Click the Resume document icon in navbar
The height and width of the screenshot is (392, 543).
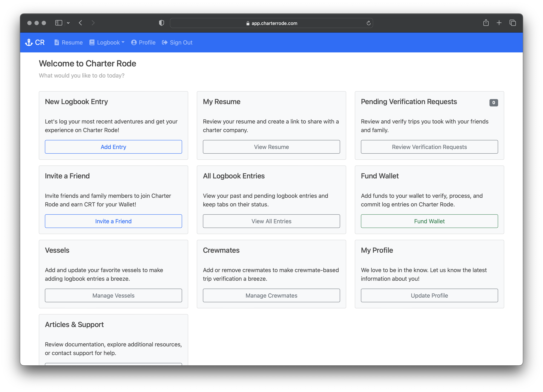click(x=57, y=42)
